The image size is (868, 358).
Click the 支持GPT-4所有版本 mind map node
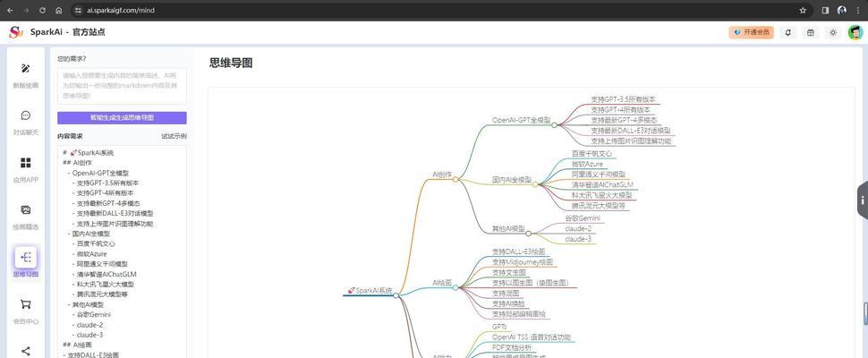pos(620,110)
